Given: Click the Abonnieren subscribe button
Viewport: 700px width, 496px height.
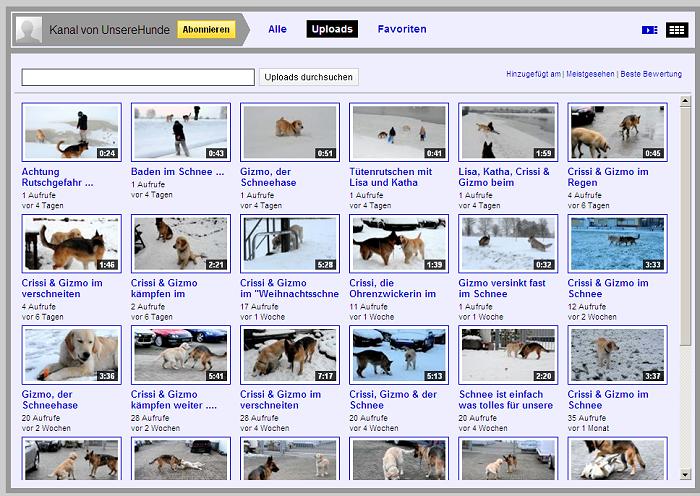Looking at the screenshot, I should tap(206, 29).
